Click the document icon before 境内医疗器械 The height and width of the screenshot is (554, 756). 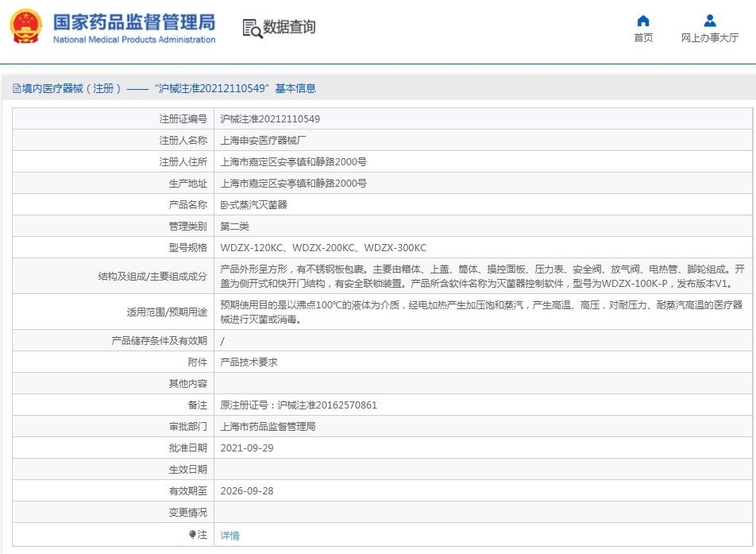(x=17, y=88)
